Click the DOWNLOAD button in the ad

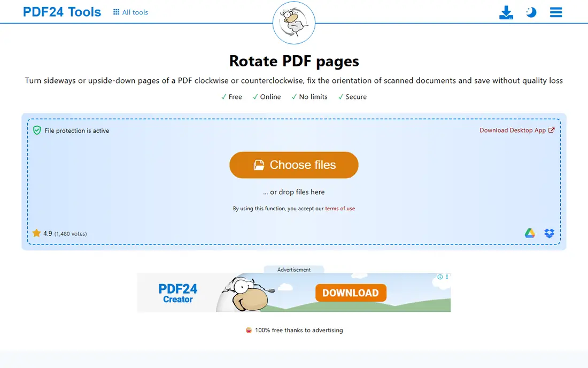click(x=351, y=293)
